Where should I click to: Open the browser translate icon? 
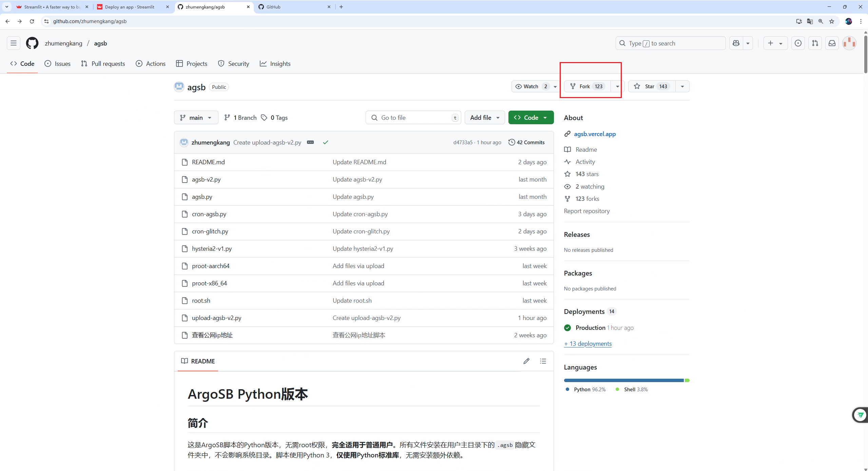810,21
